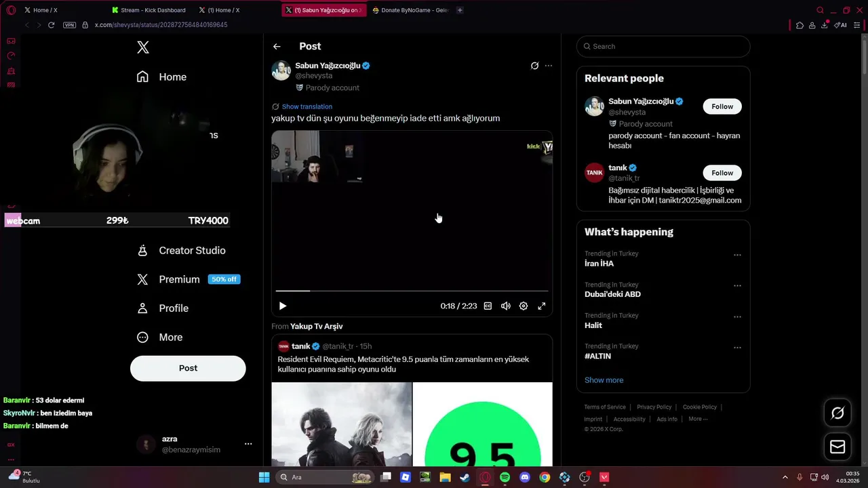The height and width of the screenshot is (488, 868).
Task: Switch to Donate ByNoGame tab
Action: point(410,10)
